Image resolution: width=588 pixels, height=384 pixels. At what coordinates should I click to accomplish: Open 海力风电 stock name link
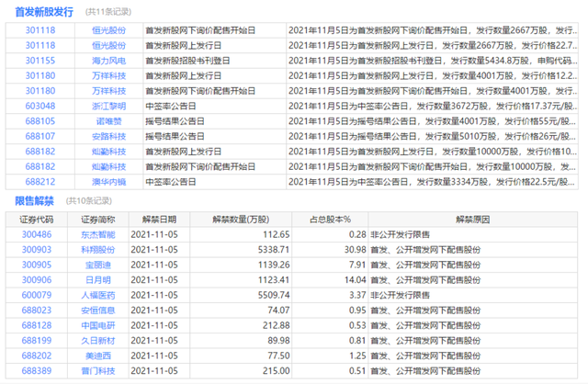[108, 61]
